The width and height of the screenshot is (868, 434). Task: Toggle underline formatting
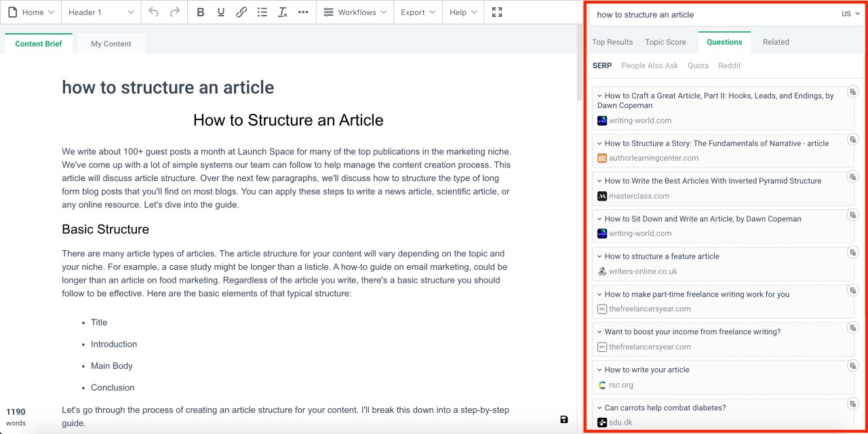(x=221, y=12)
